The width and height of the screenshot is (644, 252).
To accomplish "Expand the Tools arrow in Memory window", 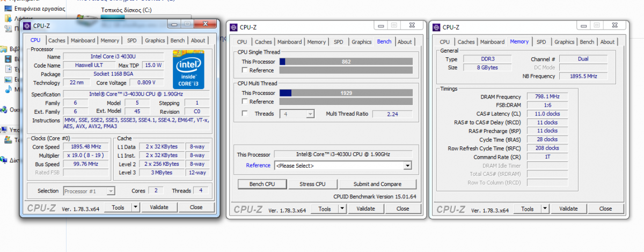I will coord(545,209).
